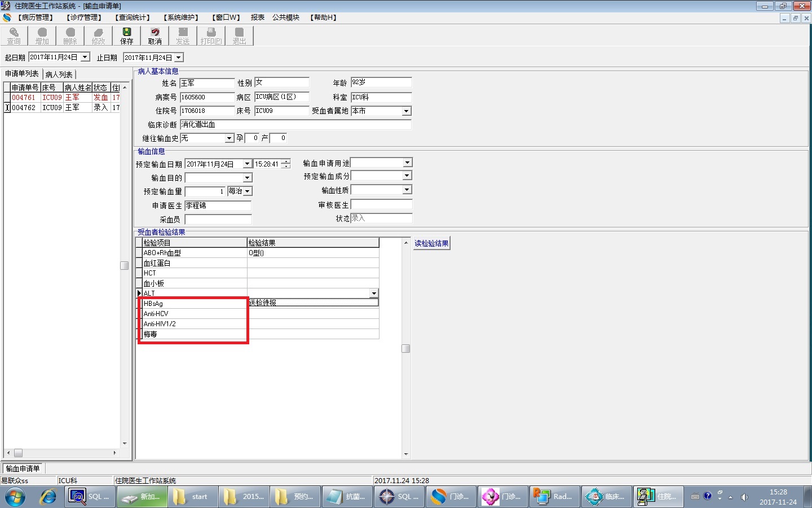The height and width of the screenshot is (508, 812).
Task: Click the 打印 print toolbar icon
Action: pyautogui.click(x=211, y=36)
